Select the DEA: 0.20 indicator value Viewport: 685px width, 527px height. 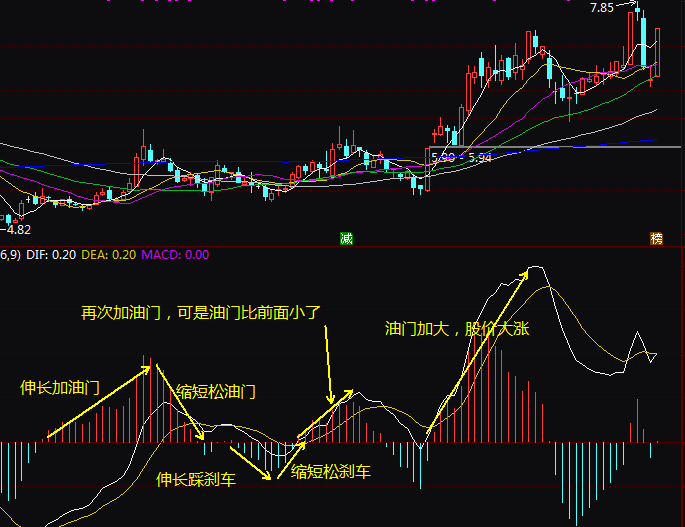tap(109, 255)
